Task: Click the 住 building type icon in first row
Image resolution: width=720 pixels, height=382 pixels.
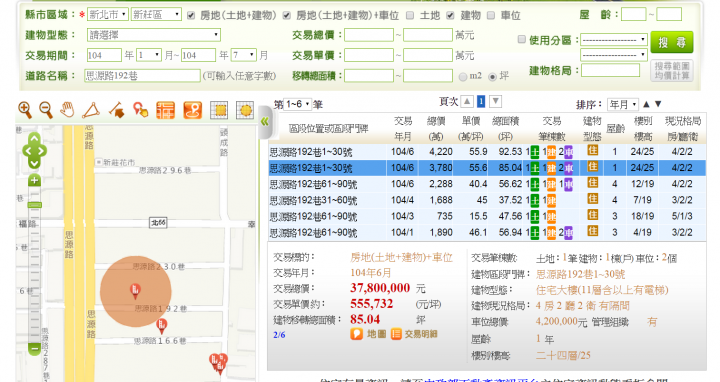Action: click(592, 150)
